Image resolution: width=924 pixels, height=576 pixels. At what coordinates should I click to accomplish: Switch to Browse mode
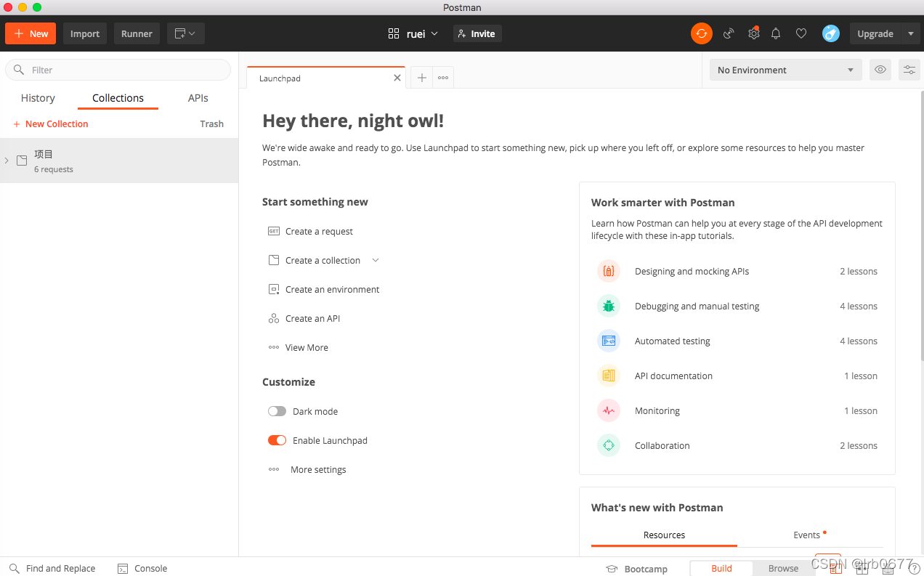coord(783,568)
